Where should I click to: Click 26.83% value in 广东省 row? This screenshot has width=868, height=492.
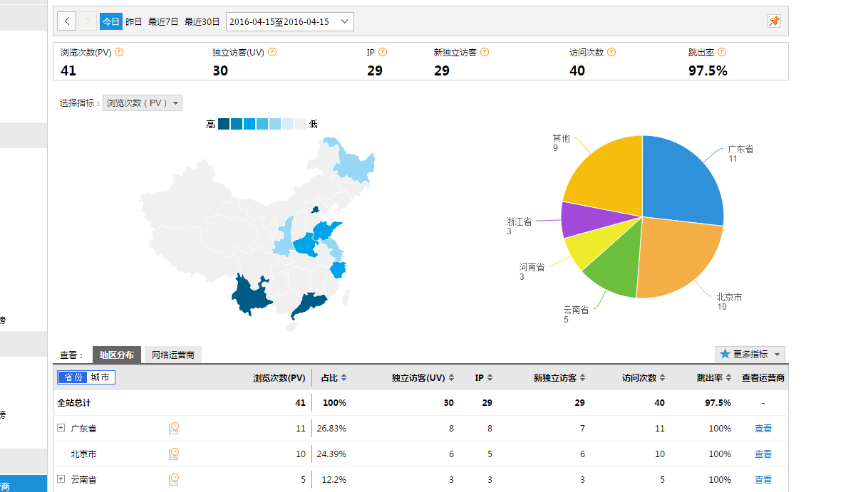point(331,429)
